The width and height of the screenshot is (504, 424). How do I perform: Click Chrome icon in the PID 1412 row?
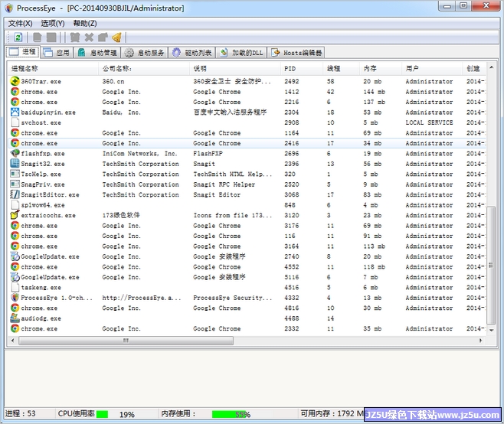tap(15, 92)
